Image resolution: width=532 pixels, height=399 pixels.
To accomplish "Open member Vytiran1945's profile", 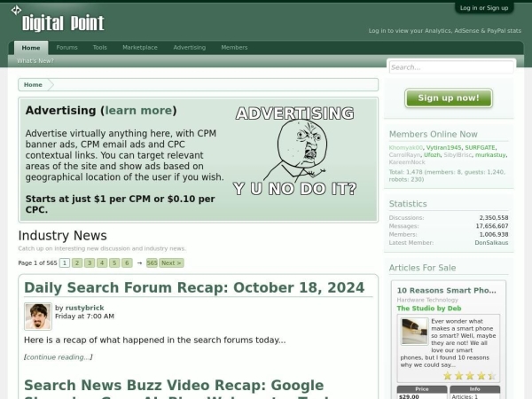I will click(443, 148).
